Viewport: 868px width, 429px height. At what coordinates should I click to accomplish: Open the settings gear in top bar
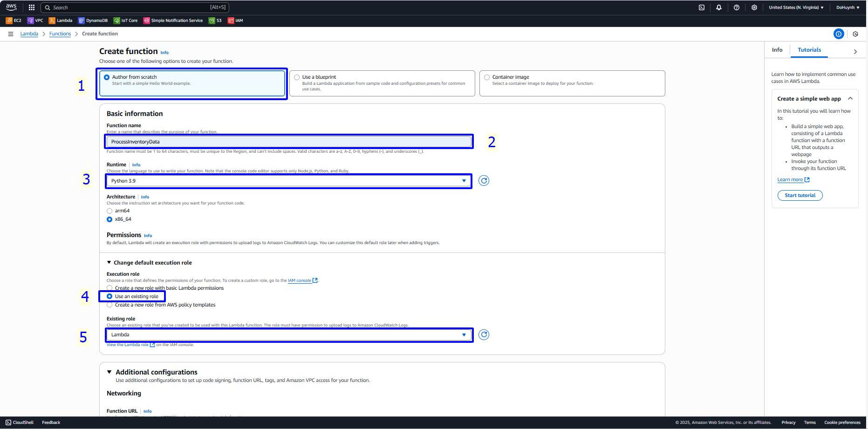click(754, 7)
